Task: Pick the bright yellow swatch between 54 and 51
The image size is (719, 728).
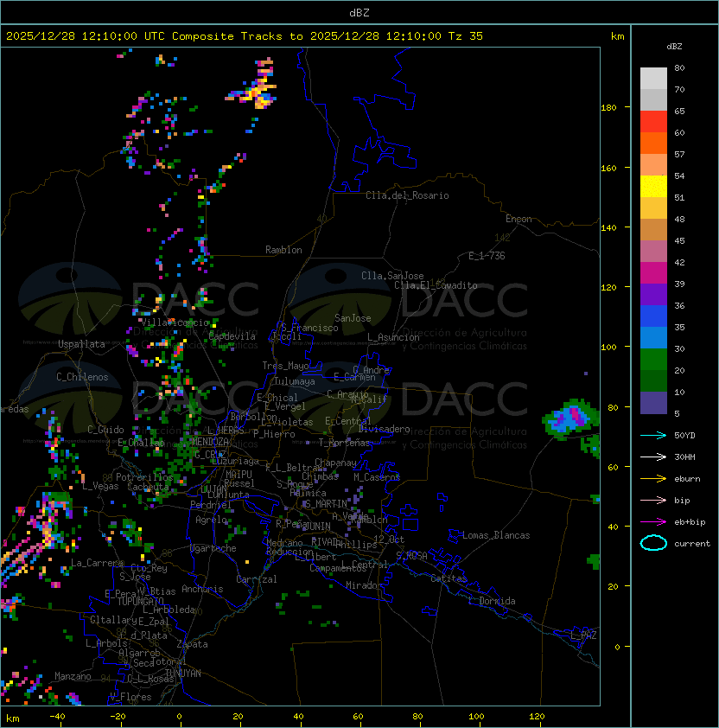Action: [653, 187]
